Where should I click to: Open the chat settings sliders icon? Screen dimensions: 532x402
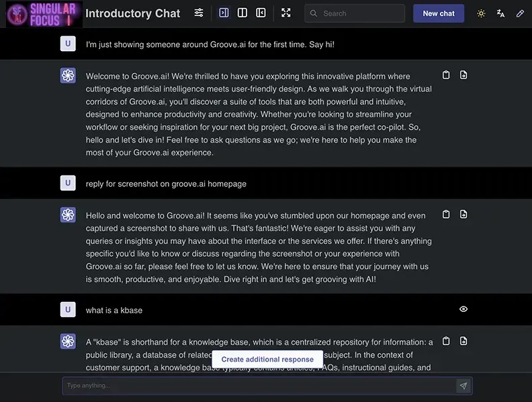point(198,13)
